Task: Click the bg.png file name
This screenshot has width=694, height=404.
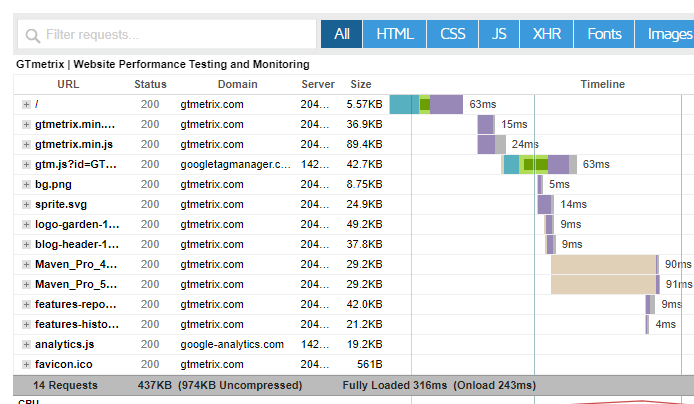Action: tap(53, 185)
